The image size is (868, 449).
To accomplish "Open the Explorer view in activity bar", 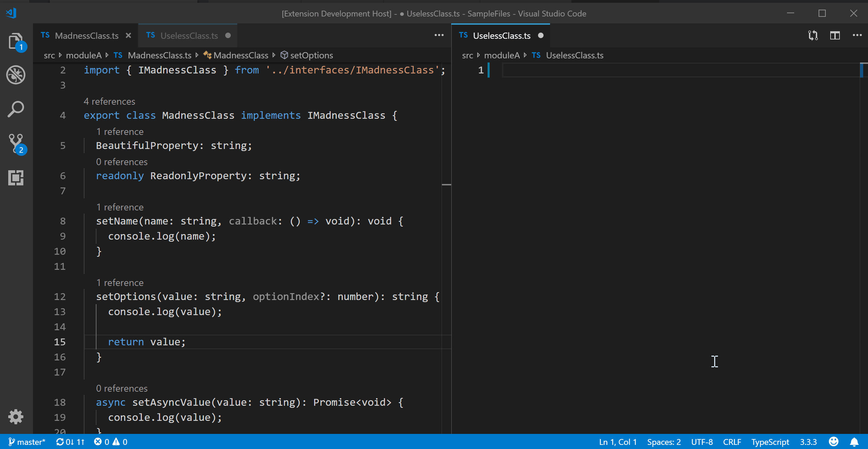I will coord(16,41).
